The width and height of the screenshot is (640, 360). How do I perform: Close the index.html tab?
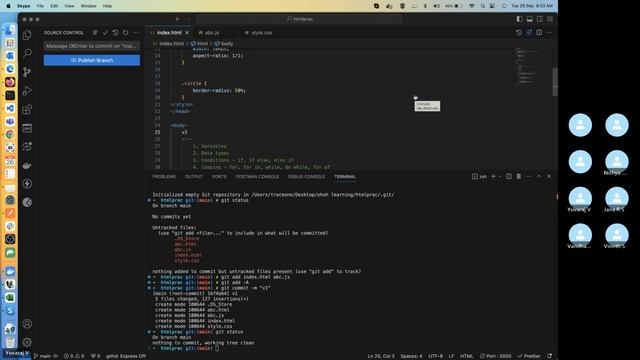187,33
